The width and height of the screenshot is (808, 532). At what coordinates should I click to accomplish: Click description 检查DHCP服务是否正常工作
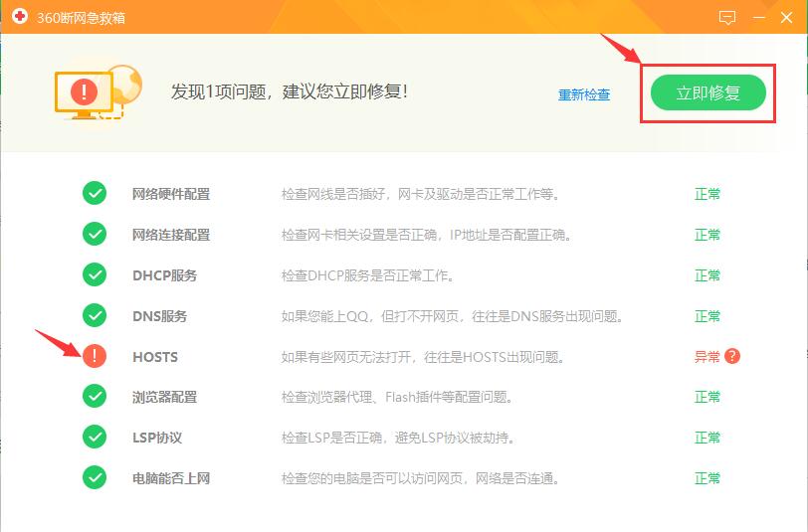click(368, 275)
